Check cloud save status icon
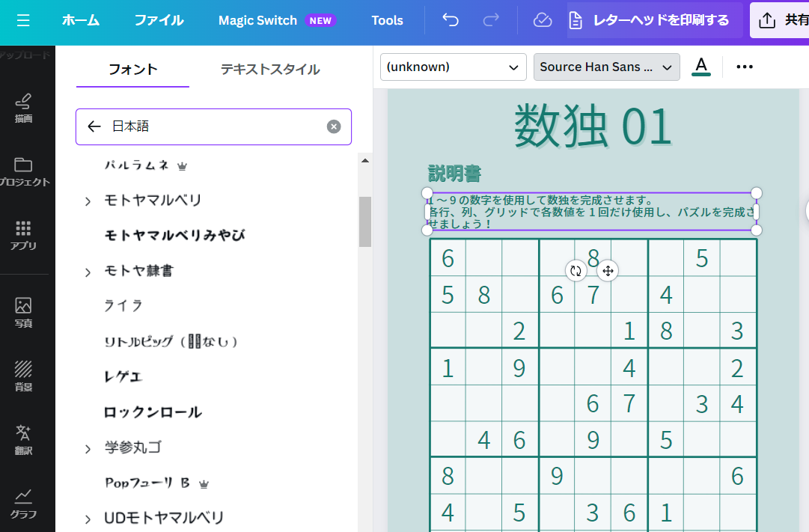This screenshot has height=532, width=809. pos(543,21)
